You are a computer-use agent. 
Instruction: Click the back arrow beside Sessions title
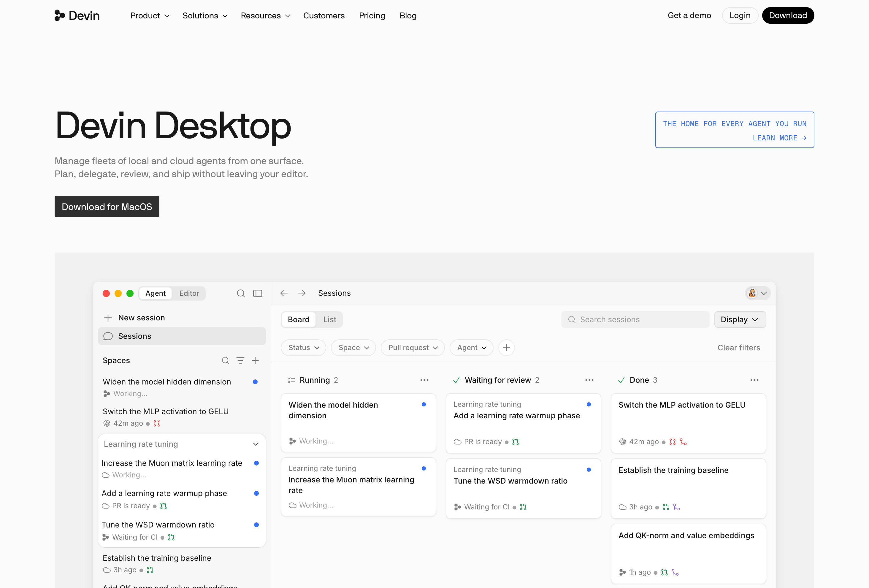click(x=284, y=293)
